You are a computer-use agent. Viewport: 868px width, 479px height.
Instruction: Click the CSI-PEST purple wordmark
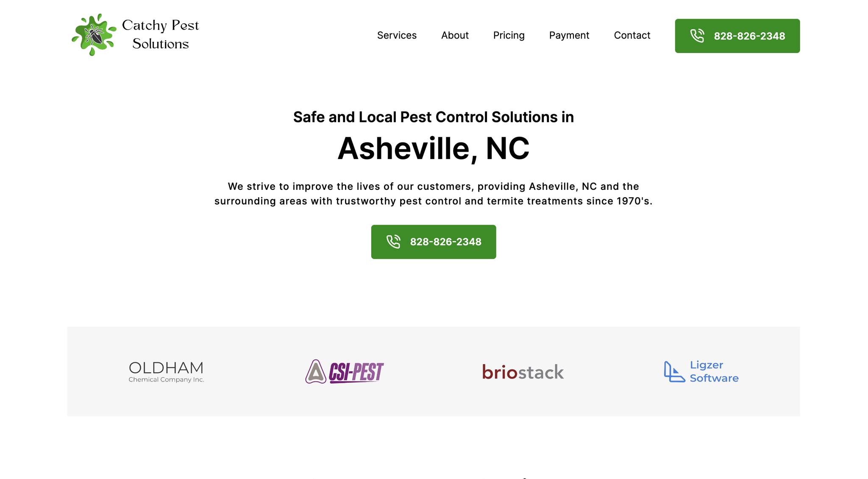356,372
